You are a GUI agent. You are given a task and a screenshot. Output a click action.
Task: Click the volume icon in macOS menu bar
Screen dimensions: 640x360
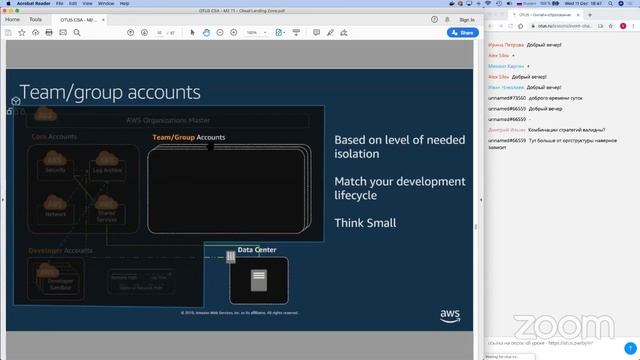509,4
